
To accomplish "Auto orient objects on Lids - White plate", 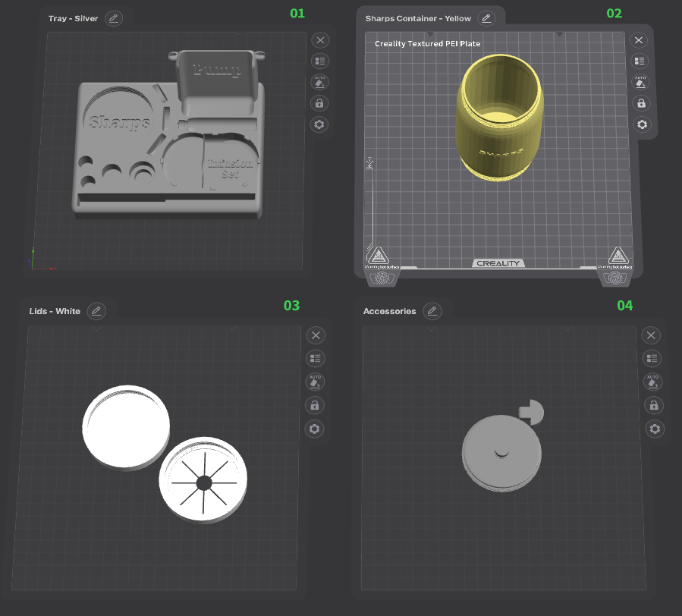I will coord(316,381).
